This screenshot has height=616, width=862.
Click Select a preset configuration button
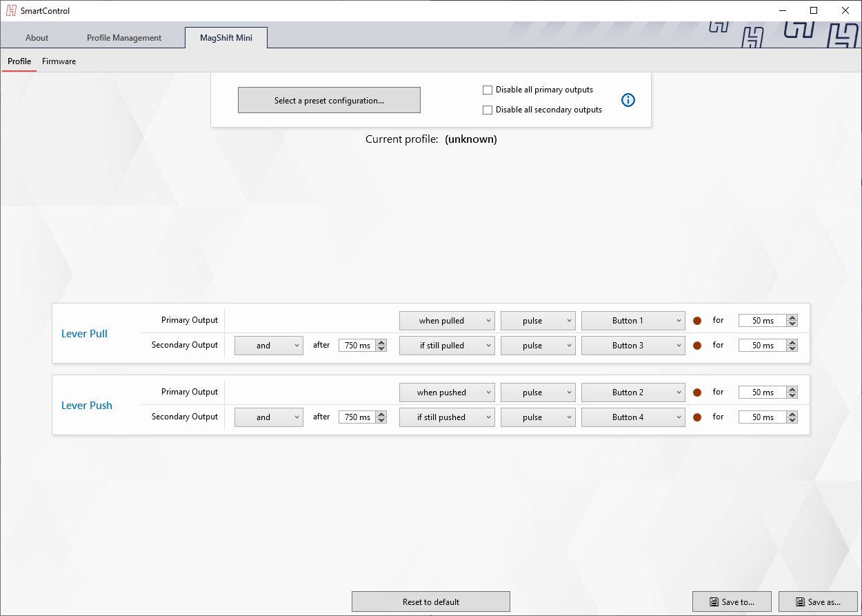coord(329,100)
